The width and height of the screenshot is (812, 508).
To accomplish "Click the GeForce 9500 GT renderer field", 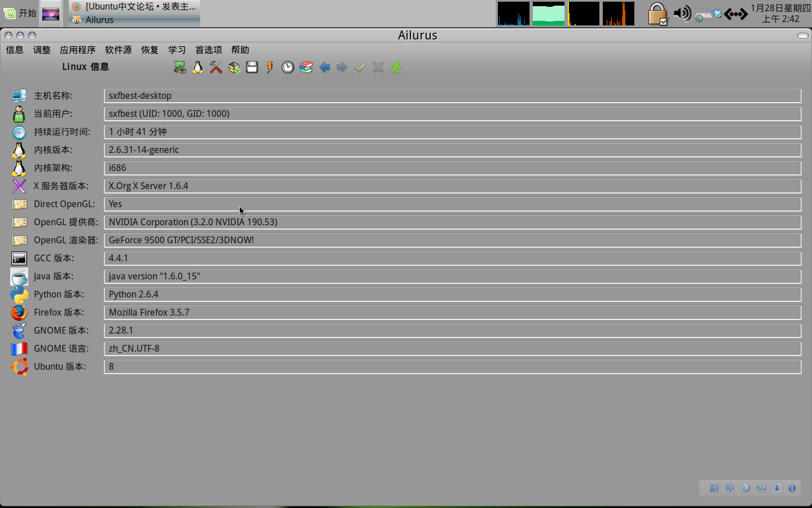I will [453, 240].
